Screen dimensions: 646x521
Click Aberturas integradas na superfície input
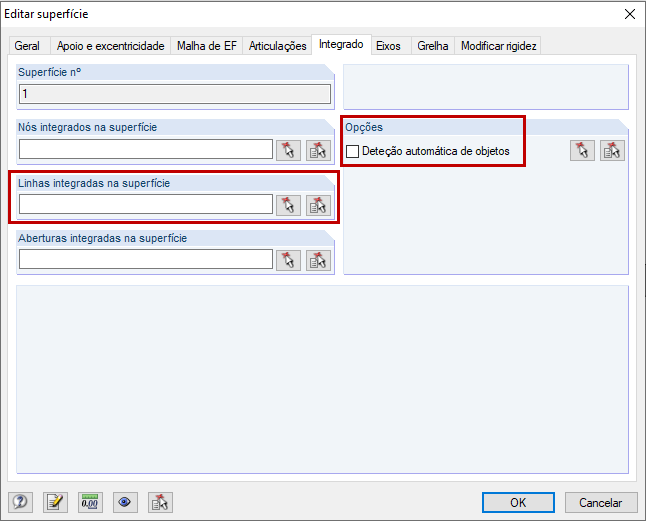146,259
